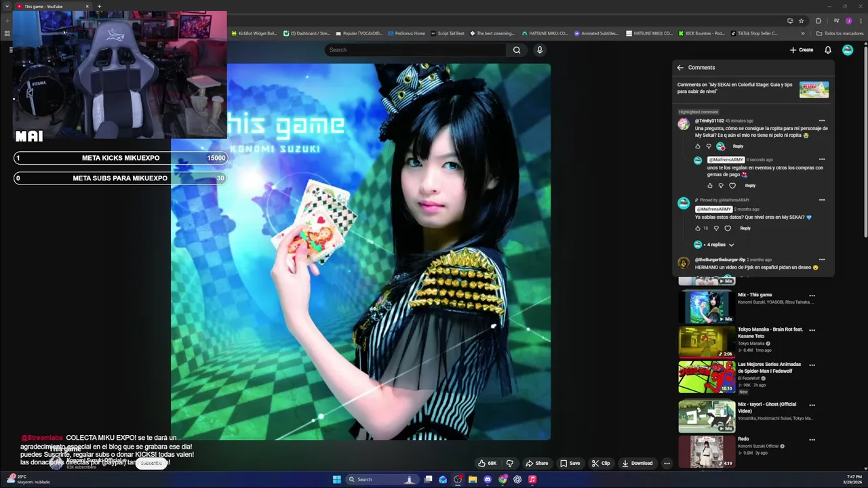Open options for Spider-Man Fedewolf video
The height and width of the screenshot is (488, 868).
812,365
